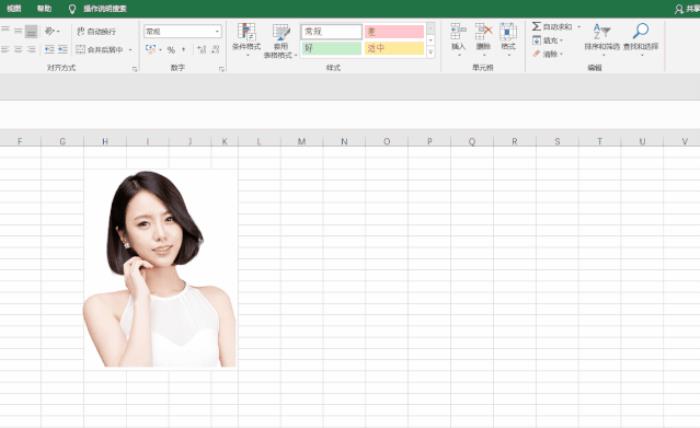This screenshot has height=428, width=700.
Task: Click the Share (共享) button
Action: click(x=687, y=8)
